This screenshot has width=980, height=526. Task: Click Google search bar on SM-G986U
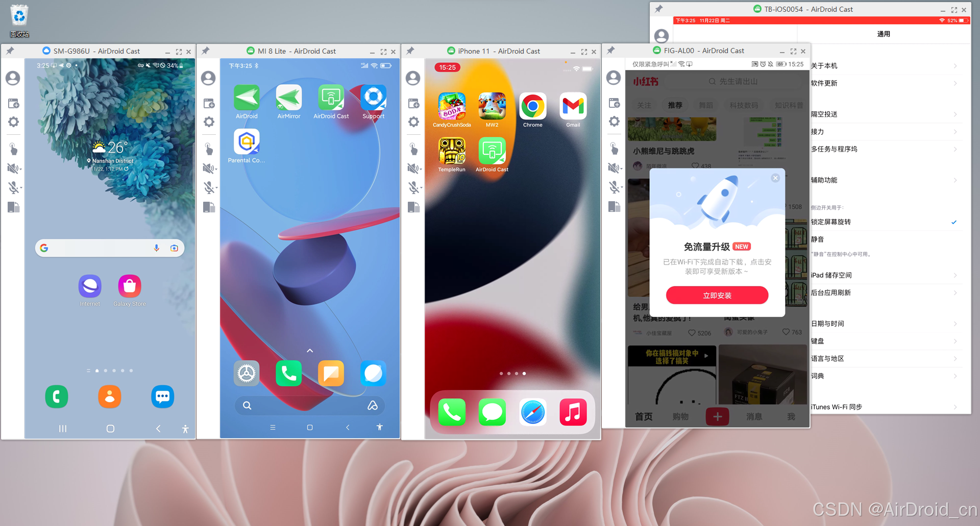click(x=110, y=248)
